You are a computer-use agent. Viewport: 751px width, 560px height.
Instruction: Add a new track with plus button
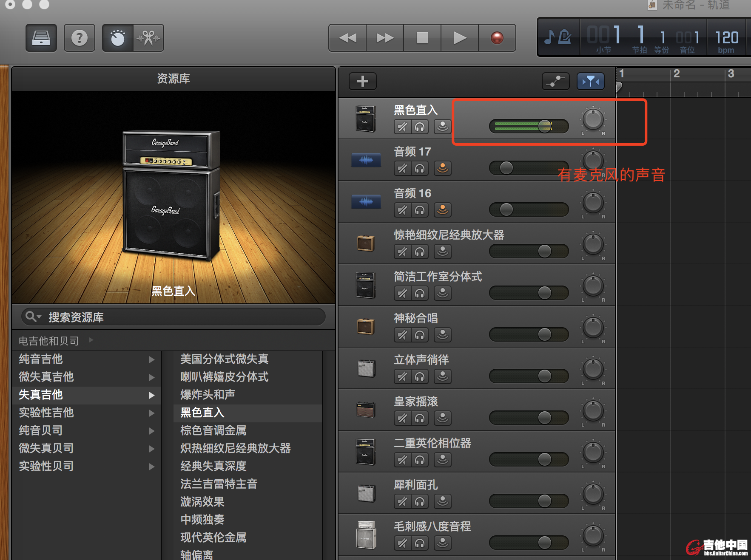(363, 81)
